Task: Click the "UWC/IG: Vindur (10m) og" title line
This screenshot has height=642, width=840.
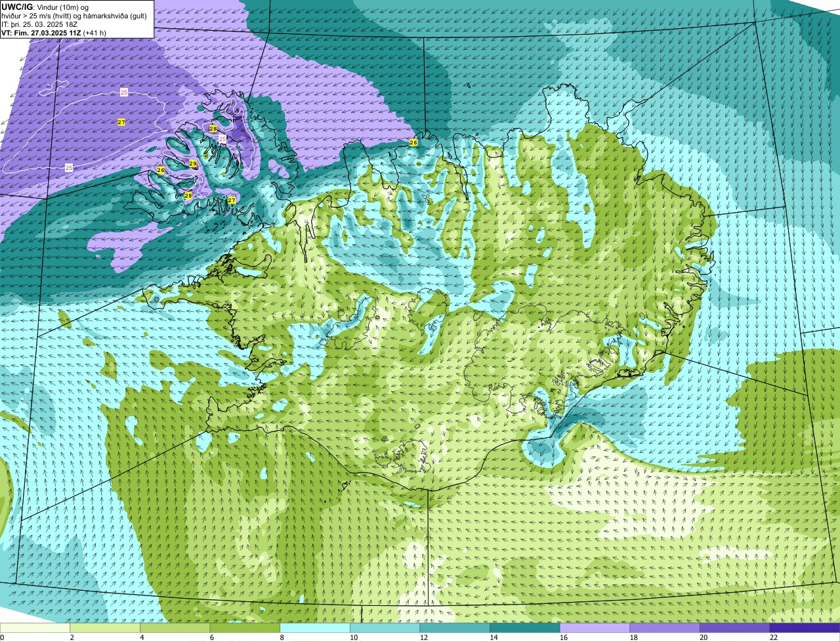Action: [x=45, y=7]
